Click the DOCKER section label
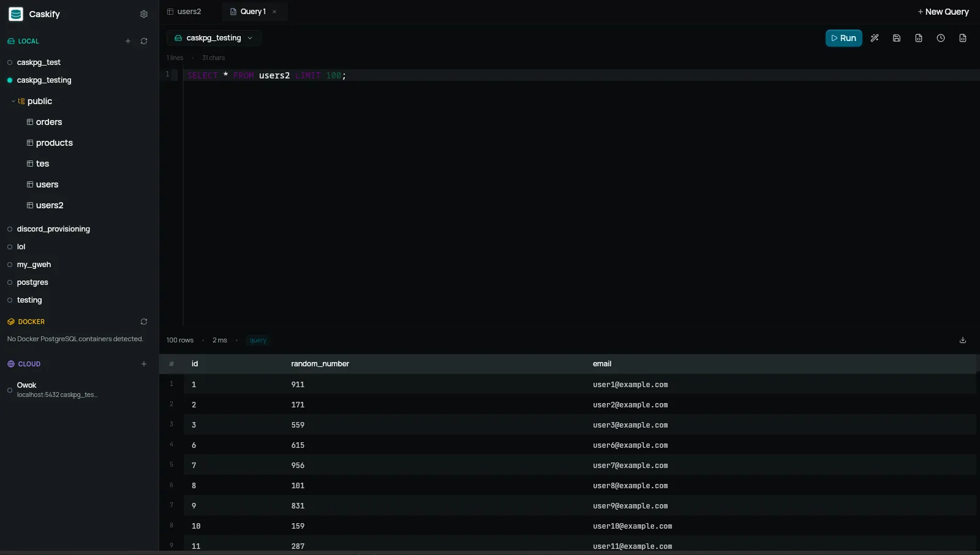The width and height of the screenshot is (980, 555). tap(31, 322)
